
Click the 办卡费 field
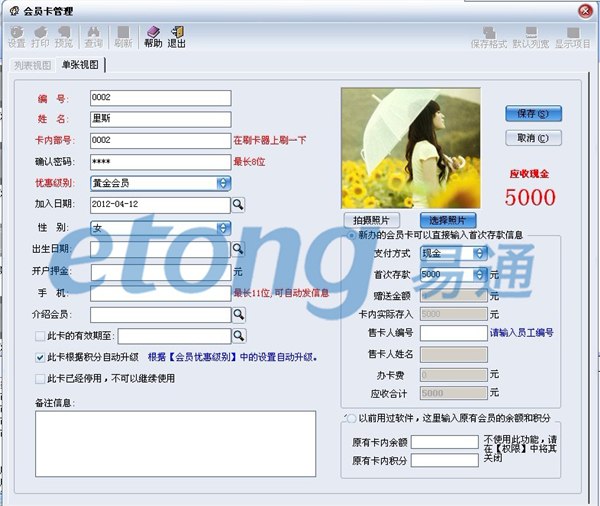tap(454, 375)
